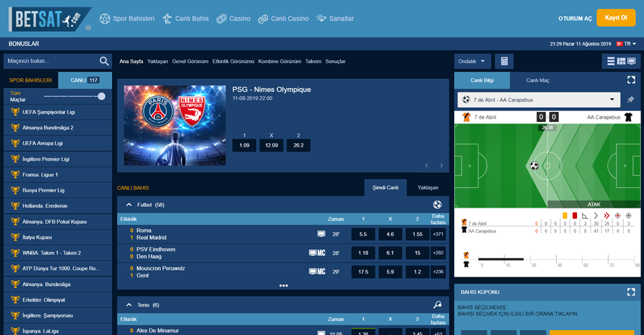644x335 pixels.
Task: Click the football icon in Futbol header
Action: coord(437,204)
